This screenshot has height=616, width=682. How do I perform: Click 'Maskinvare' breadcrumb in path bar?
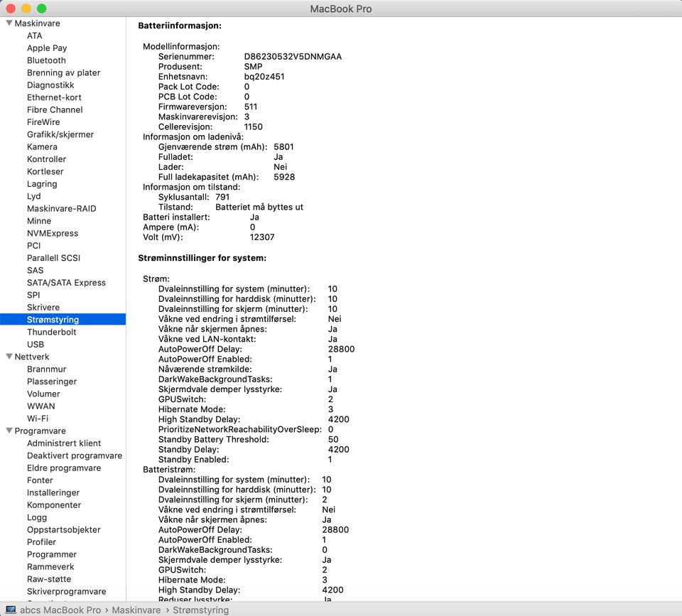point(136,610)
